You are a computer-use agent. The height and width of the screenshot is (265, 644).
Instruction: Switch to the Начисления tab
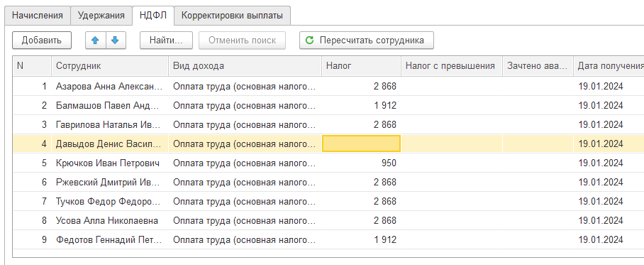click(38, 16)
